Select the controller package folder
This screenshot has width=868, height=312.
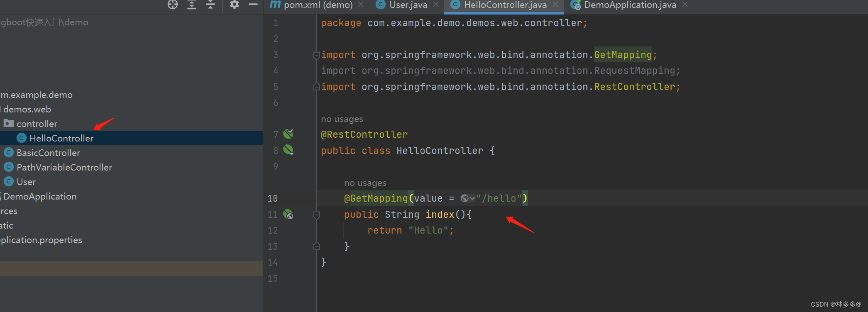click(37, 124)
